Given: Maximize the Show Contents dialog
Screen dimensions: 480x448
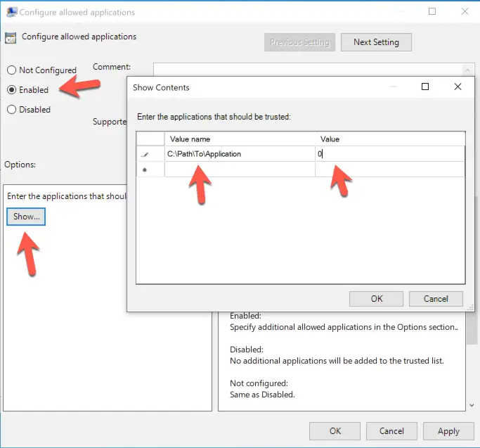Looking at the screenshot, I should pos(425,87).
